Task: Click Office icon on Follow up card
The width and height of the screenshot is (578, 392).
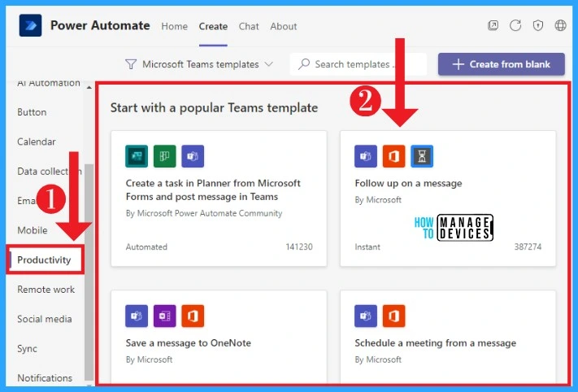Action: [x=393, y=156]
